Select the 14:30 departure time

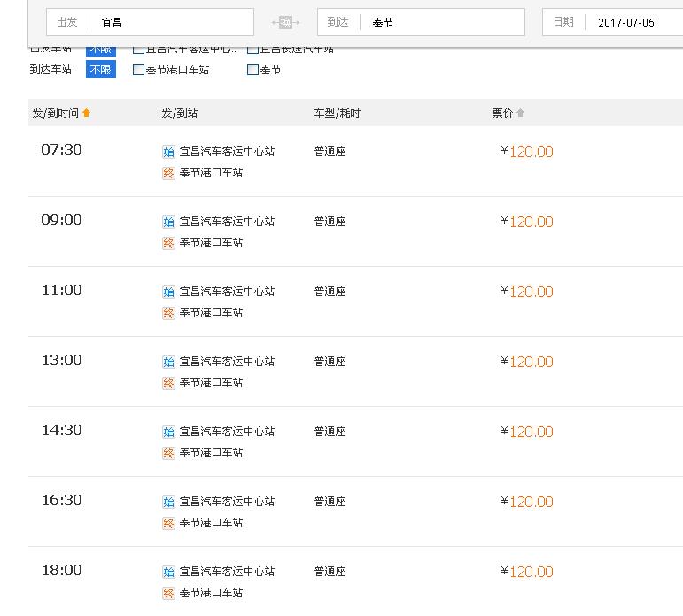tap(61, 430)
